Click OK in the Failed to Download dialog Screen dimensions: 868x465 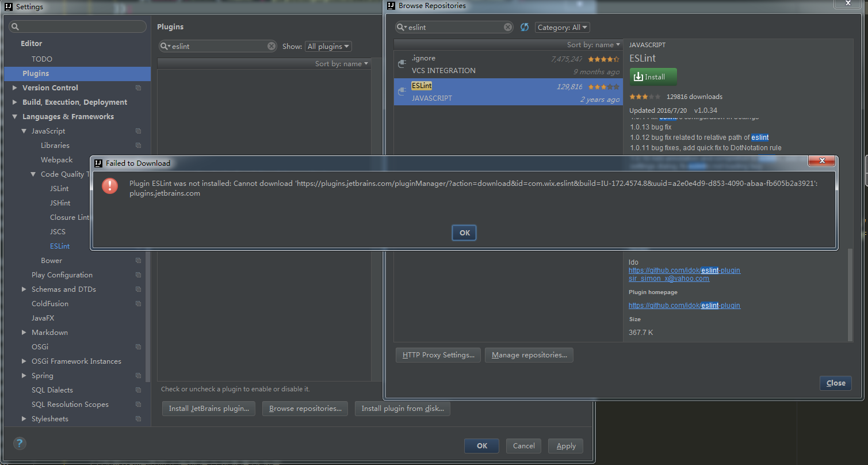pos(464,233)
